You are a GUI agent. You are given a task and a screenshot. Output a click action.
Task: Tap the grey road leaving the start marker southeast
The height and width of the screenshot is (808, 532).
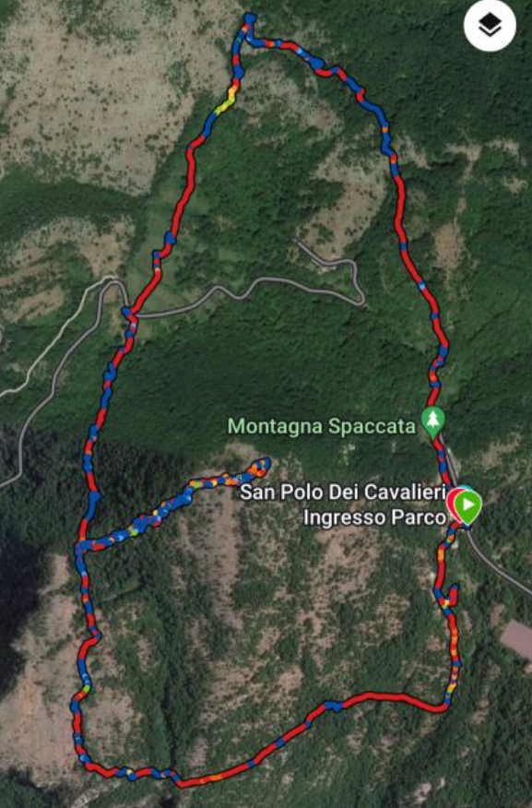tap(499, 561)
